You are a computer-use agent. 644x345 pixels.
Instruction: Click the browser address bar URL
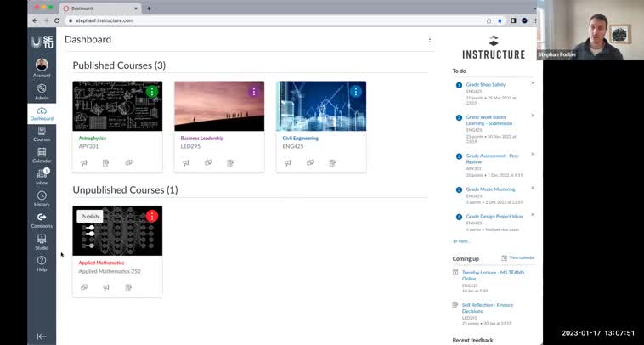105,20
